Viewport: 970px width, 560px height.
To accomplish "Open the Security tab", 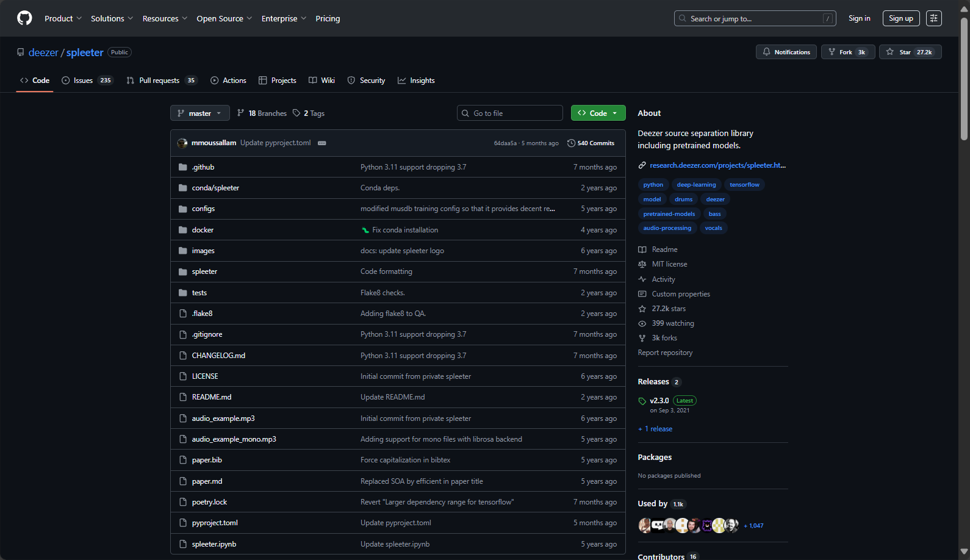I will 366,81.
